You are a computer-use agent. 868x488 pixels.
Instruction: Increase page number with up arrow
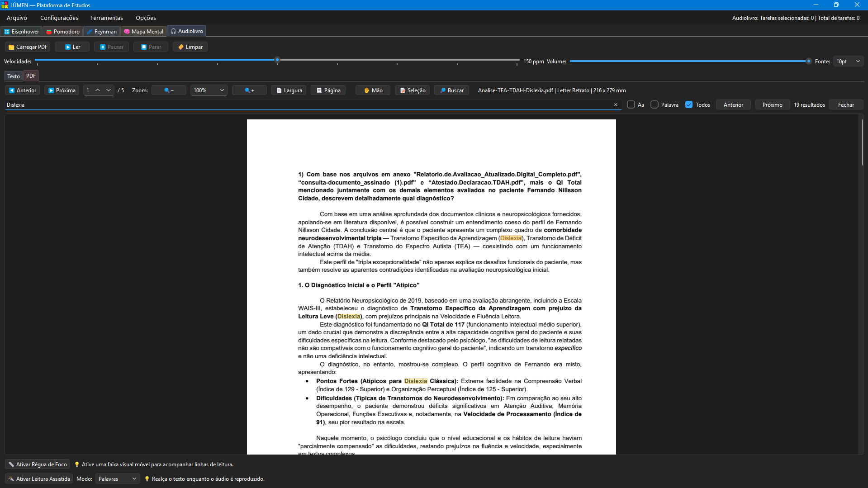click(98, 90)
